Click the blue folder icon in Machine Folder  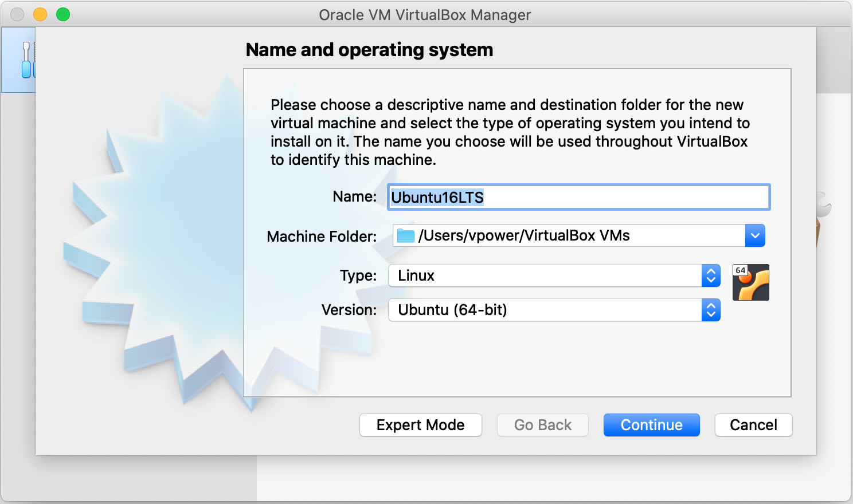click(406, 235)
